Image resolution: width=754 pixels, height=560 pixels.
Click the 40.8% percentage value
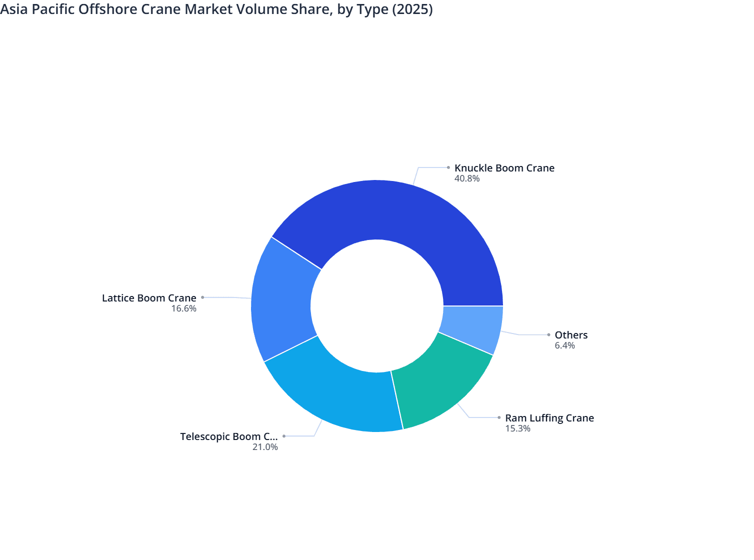coord(467,178)
